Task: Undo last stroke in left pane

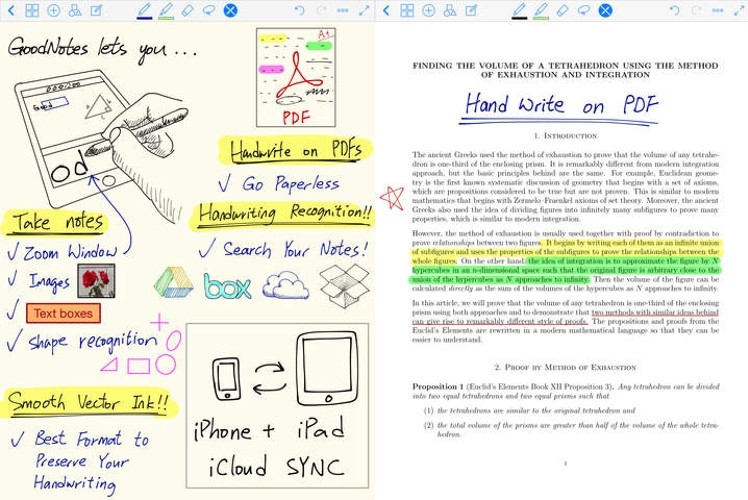Action: point(299,10)
